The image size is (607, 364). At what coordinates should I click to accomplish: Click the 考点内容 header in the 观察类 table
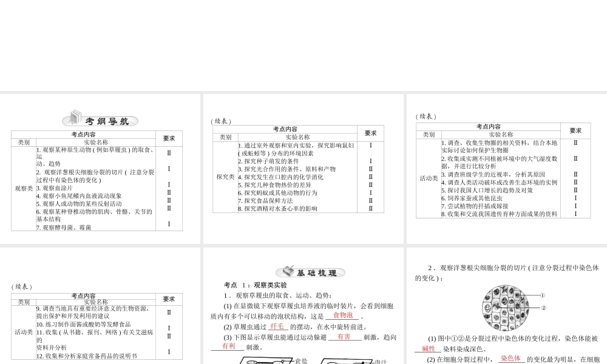point(83,135)
